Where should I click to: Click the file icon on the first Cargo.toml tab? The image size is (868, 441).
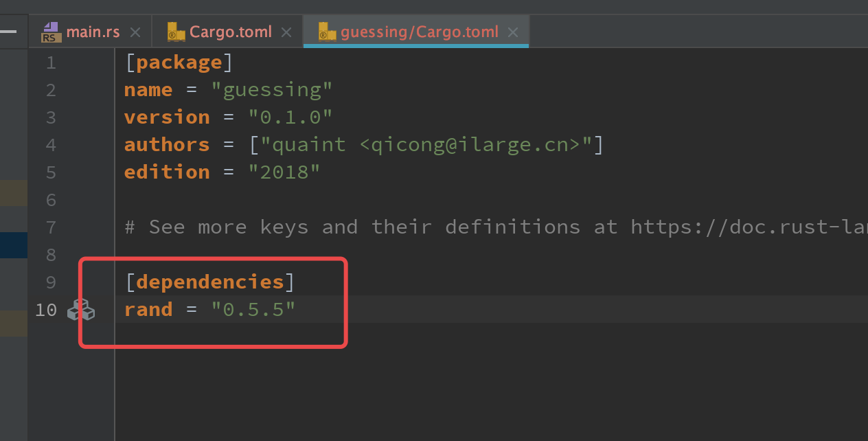(x=176, y=32)
